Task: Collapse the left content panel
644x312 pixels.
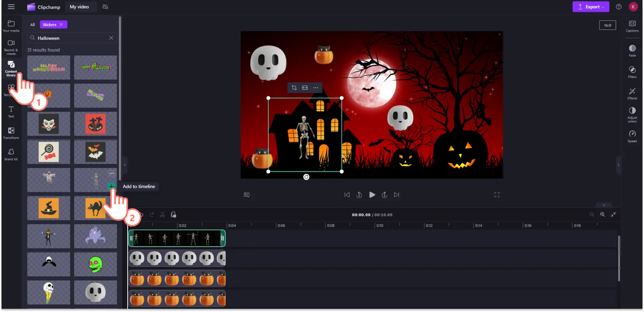Action: (125, 165)
